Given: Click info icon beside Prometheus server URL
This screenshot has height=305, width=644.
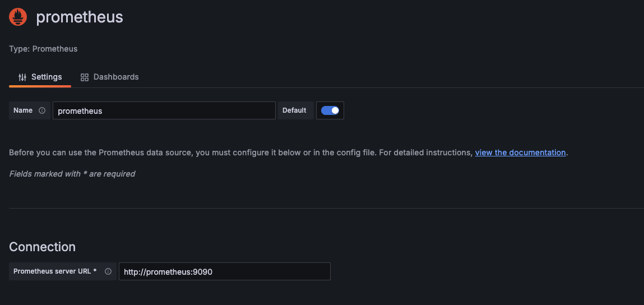Looking at the screenshot, I should [x=108, y=271].
